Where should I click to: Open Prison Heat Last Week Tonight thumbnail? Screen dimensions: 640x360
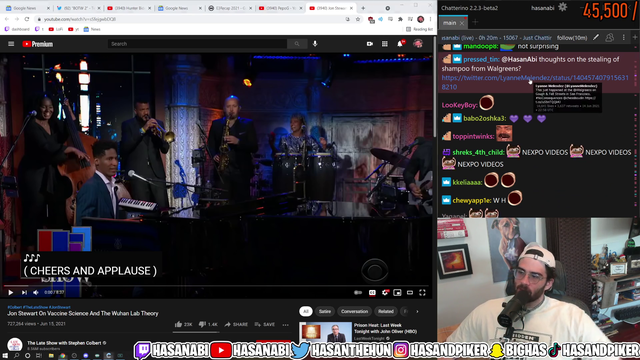pyautogui.click(x=325, y=332)
